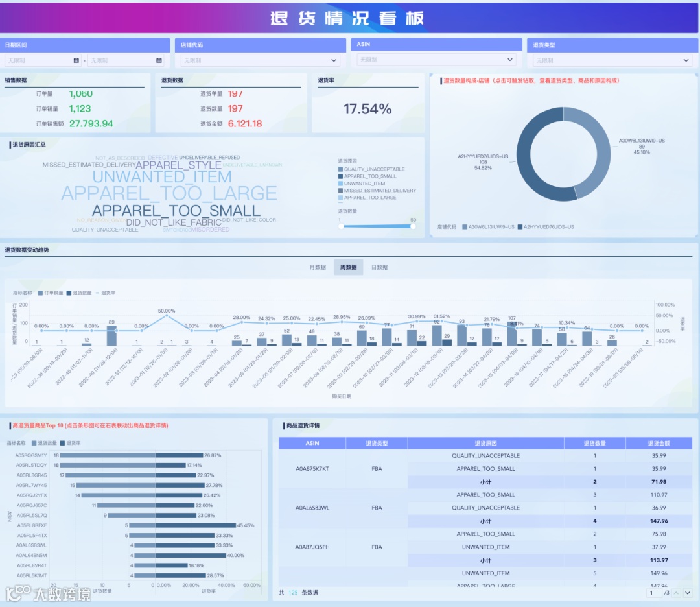
Task: Toggle APPAREL_TOO_SMALL in 退货原因 legend
Action: point(367,176)
